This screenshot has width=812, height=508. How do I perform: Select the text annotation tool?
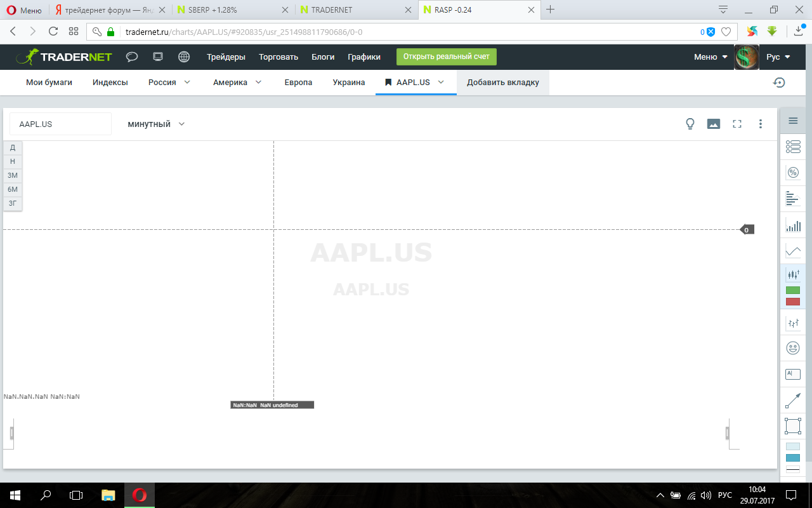click(x=793, y=374)
